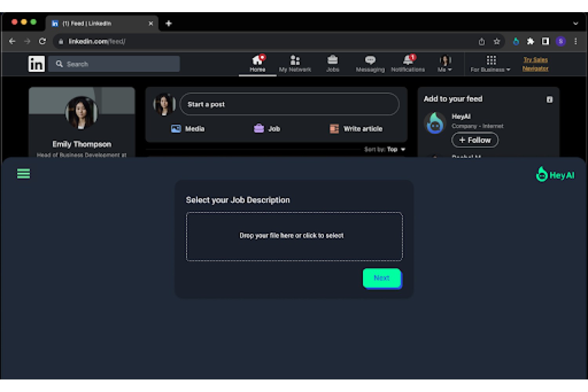This screenshot has width=588, height=392.
Task: Open the HeyAI hamburger menu
Action: [24, 174]
